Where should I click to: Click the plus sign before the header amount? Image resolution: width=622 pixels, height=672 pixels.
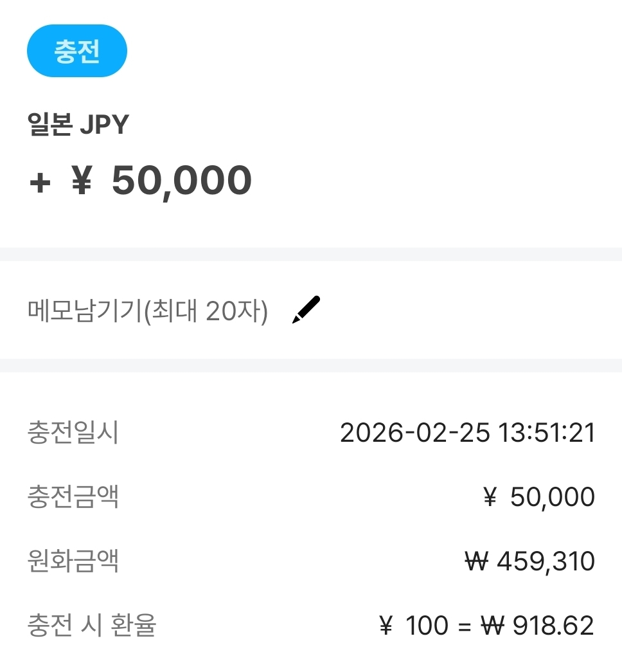click(x=40, y=183)
